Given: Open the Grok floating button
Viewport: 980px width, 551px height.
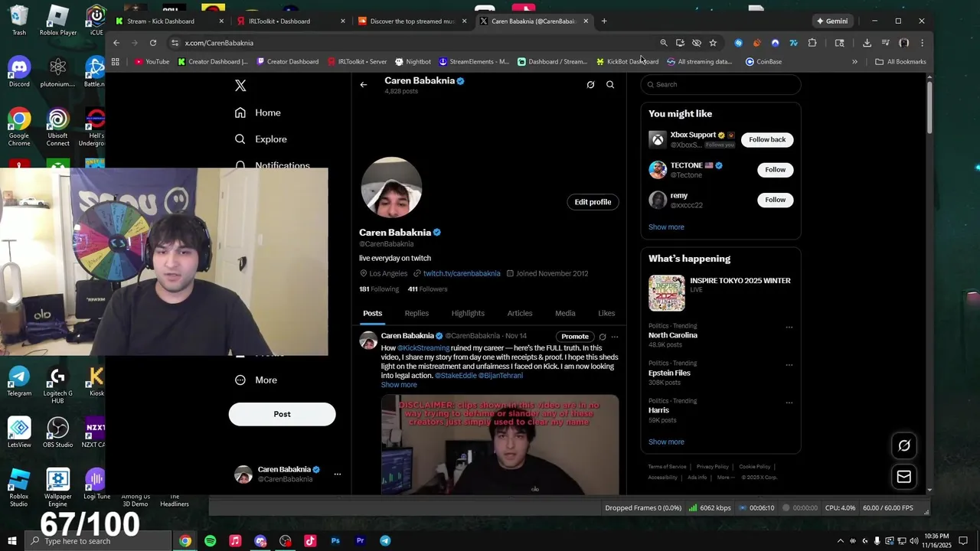Looking at the screenshot, I should 904,445.
